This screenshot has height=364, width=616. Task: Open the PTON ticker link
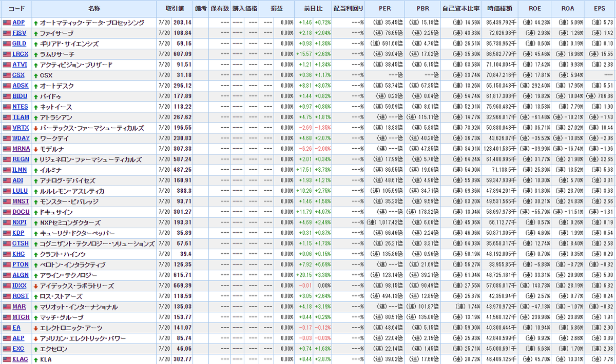(x=21, y=265)
